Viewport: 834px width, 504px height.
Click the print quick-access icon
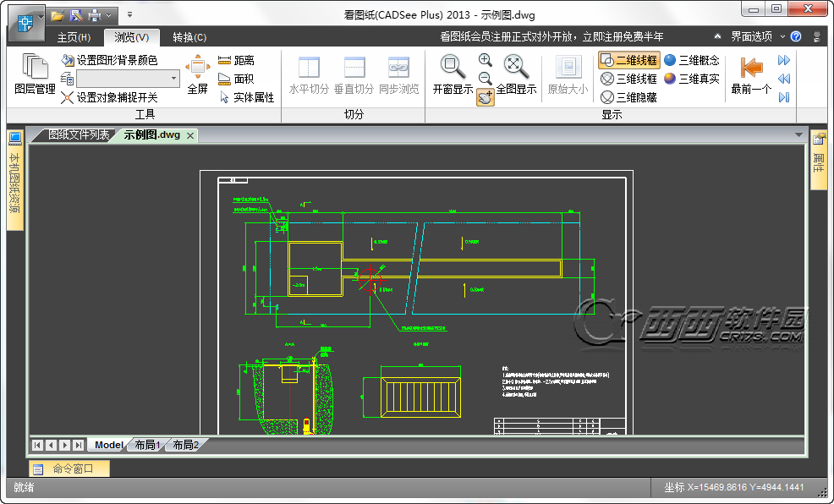pyautogui.click(x=95, y=15)
